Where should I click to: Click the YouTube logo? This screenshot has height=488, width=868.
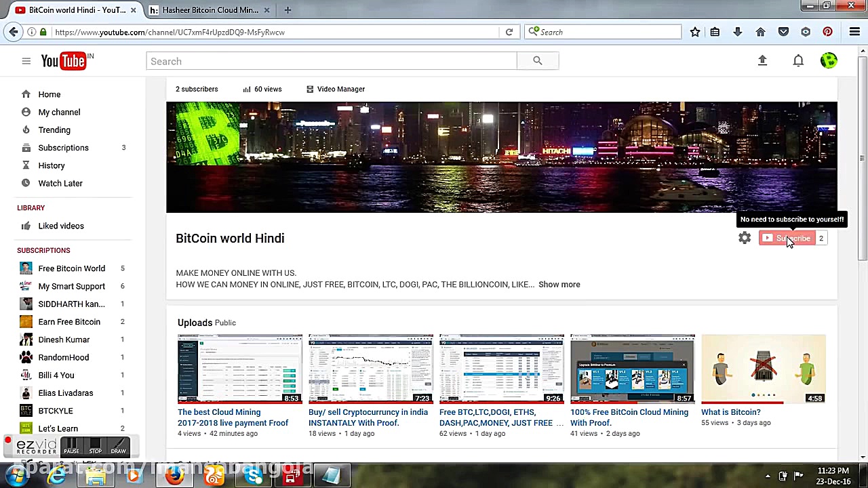coord(63,60)
